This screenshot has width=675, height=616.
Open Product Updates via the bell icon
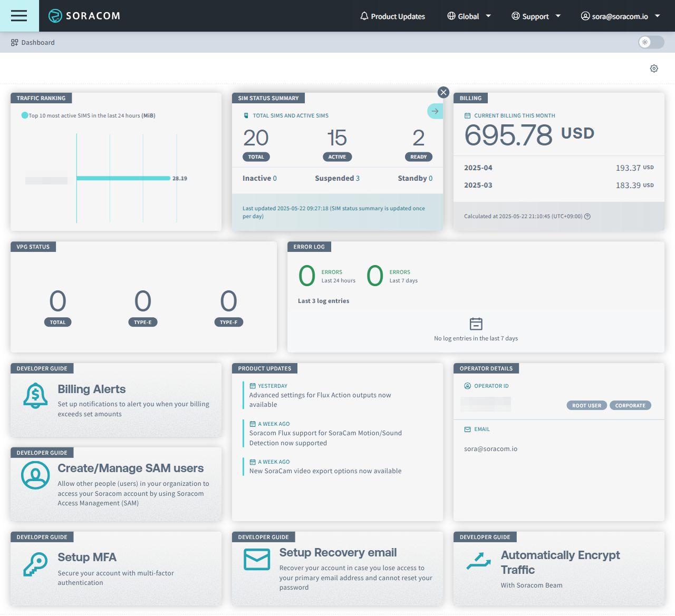tap(364, 16)
